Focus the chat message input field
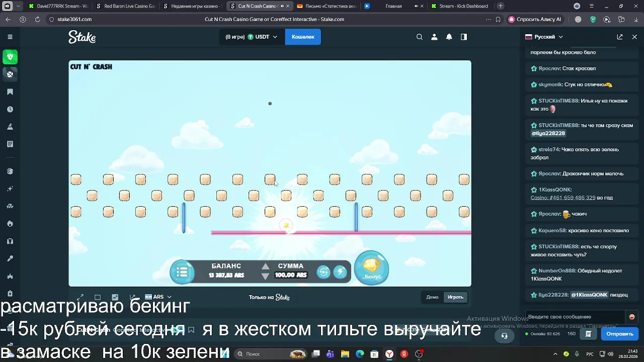Viewport: 644px width, 362px height. (575, 317)
